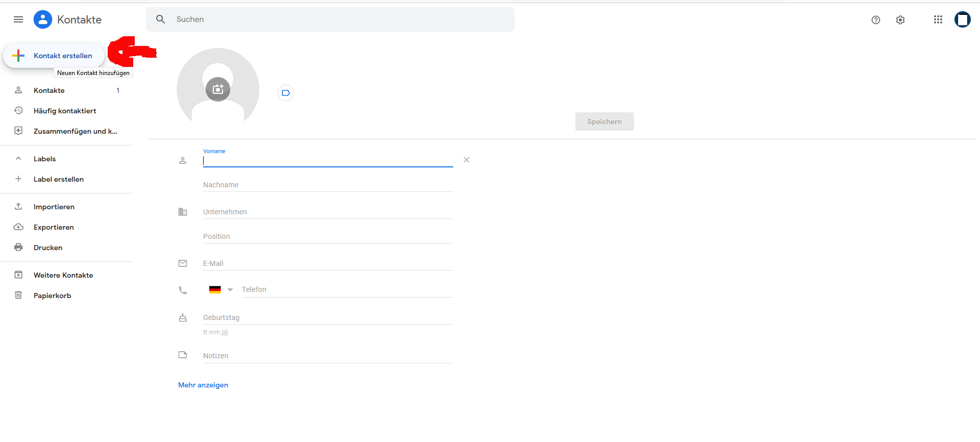980x442 pixels.
Task: Click the search magnifier icon
Action: coord(161,19)
